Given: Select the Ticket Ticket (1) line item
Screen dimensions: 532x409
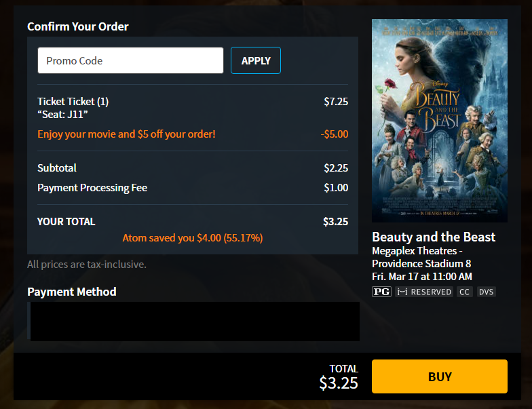Looking at the screenshot, I should click(x=73, y=102).
